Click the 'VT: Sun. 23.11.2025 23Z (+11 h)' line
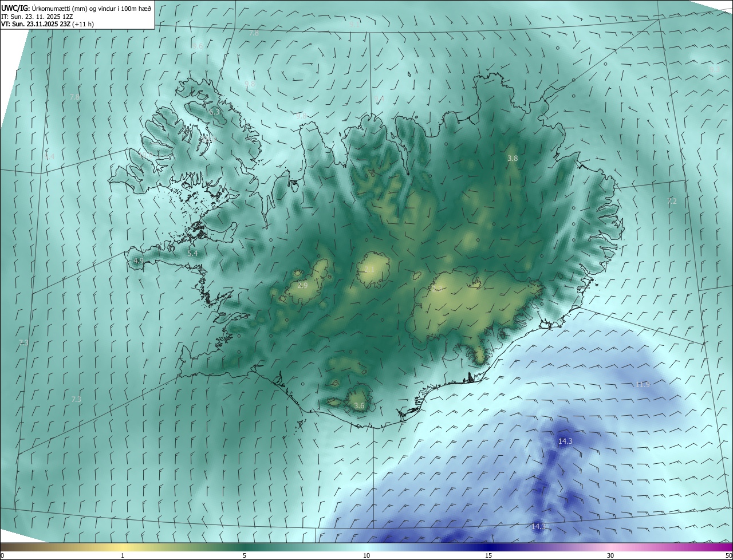 click(x=48, y=25)
